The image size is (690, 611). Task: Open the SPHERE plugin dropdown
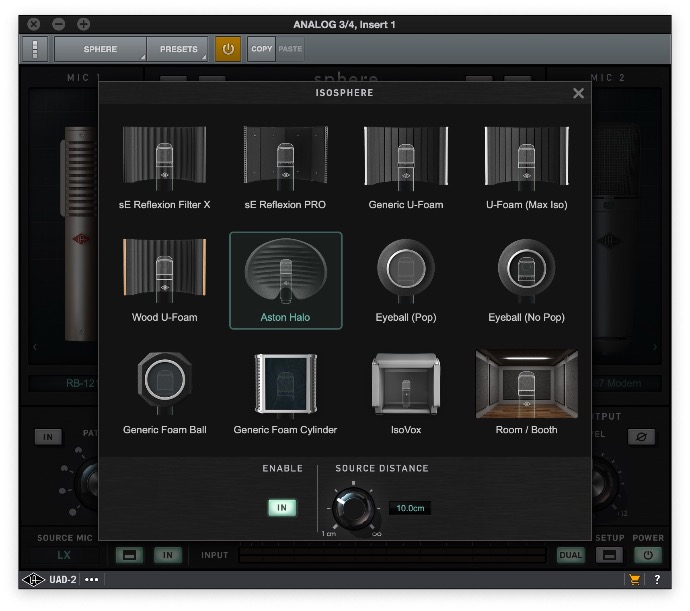click(100, 49)
